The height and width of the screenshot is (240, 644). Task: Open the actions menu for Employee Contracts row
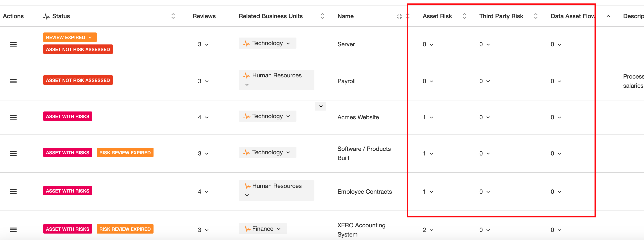click(x=13, y=191)
